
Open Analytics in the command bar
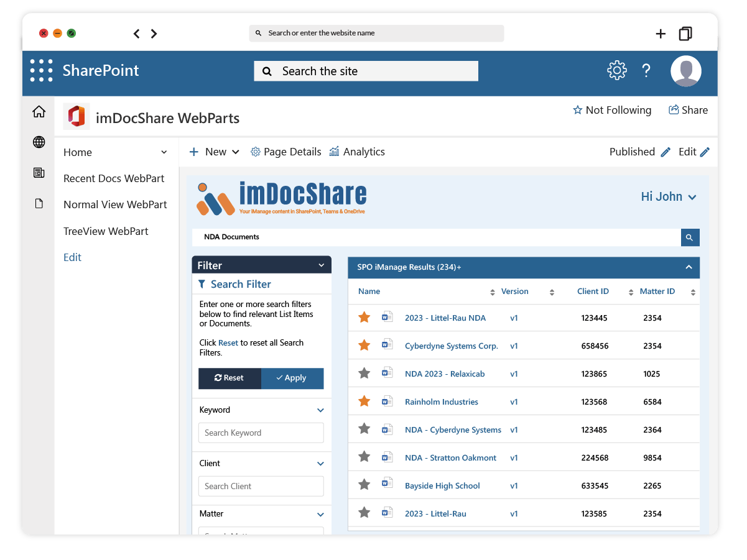[357, 152]
